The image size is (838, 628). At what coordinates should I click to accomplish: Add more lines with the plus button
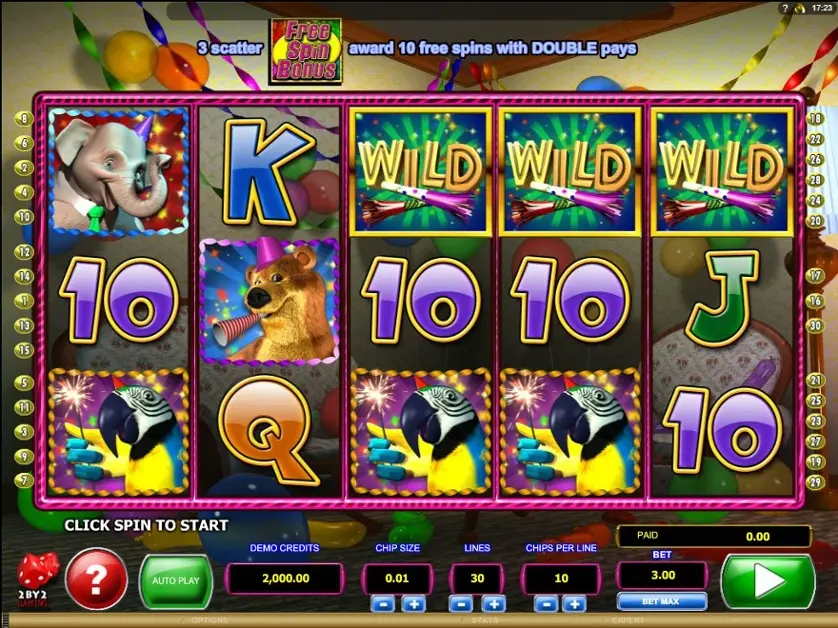pyautogui.click(x=493, y=604)
